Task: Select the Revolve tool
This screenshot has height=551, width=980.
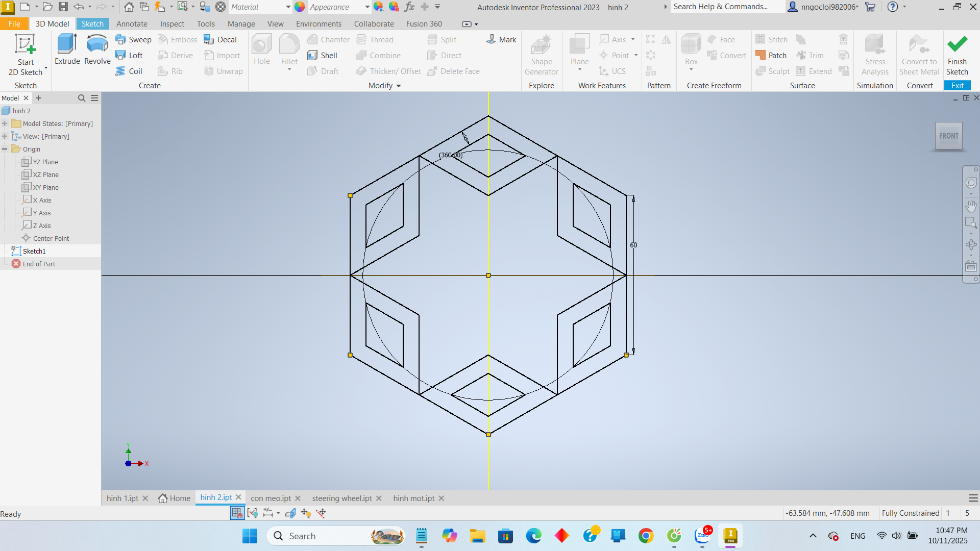Action: click(x=97, y=44)
